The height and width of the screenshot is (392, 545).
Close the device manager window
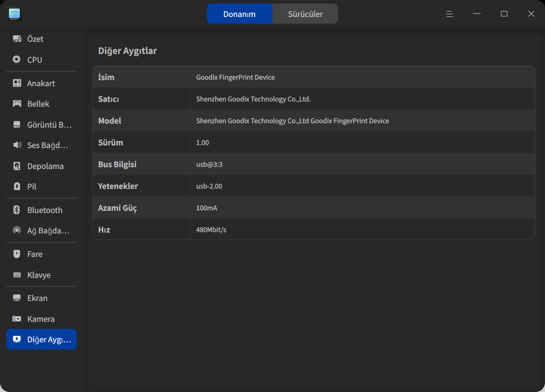click(531, 14)
